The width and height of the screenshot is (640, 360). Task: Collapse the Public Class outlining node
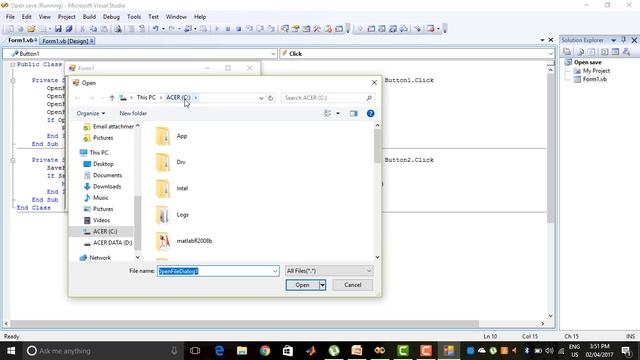pos(13,64)
